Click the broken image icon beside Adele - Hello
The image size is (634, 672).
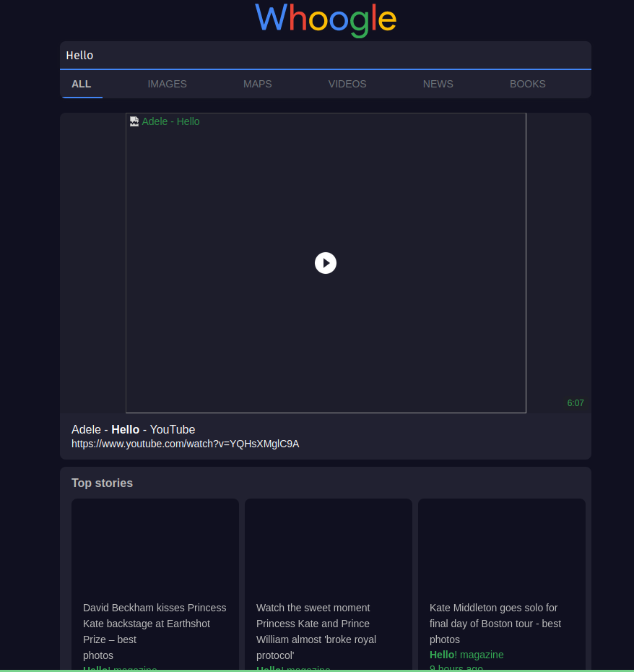pyautogui.click(x=134, y=121)
